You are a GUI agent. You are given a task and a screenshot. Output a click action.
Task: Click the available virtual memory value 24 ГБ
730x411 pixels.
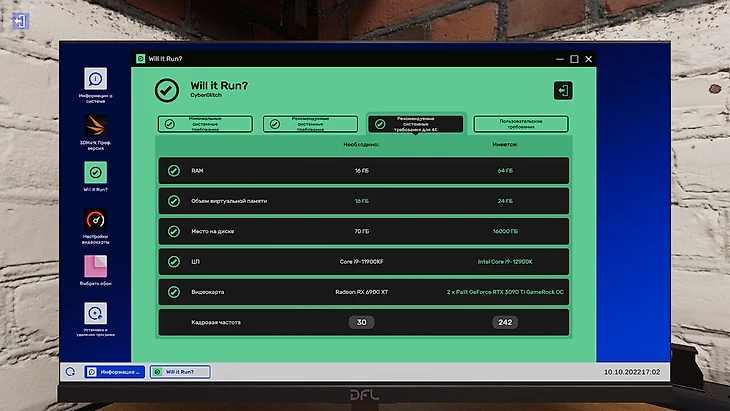pos(505,201)
